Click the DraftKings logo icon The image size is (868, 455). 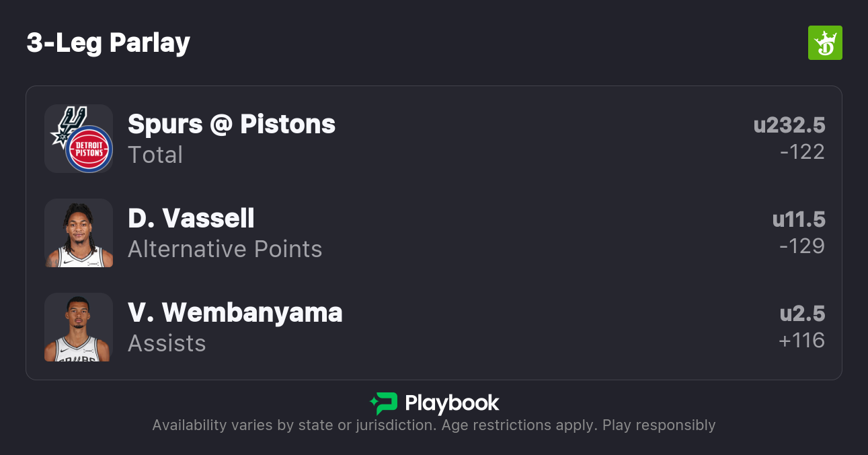coord(824,43)
